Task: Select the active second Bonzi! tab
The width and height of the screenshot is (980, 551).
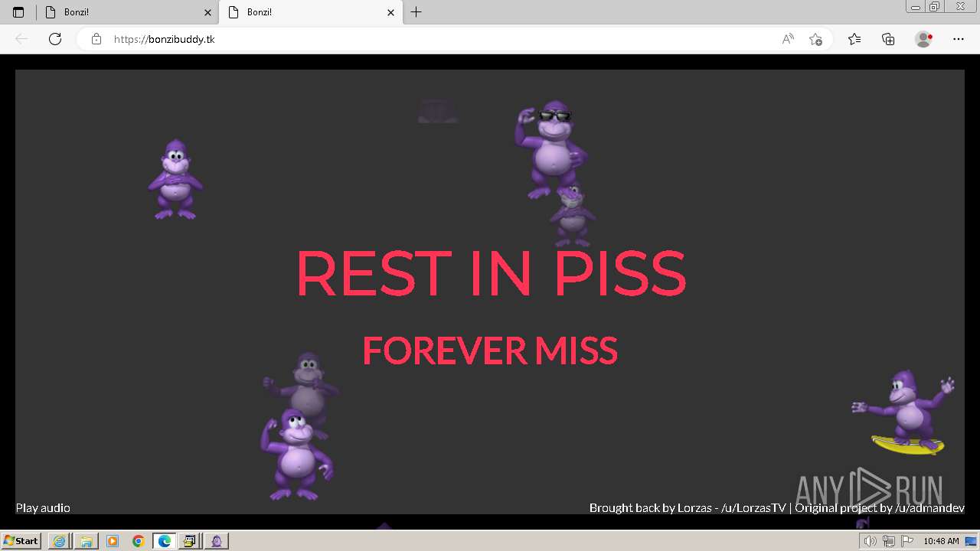Action: point(310,12)
